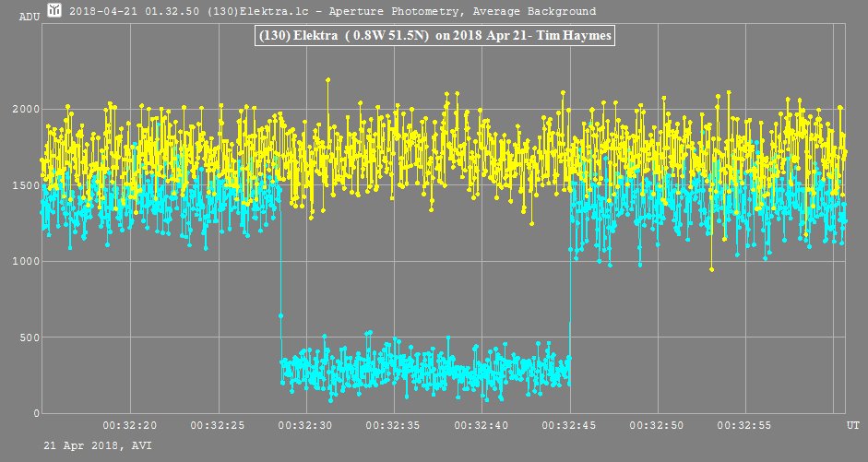Click the UT axis label
868x462 pixels.
tap(854, 423)
